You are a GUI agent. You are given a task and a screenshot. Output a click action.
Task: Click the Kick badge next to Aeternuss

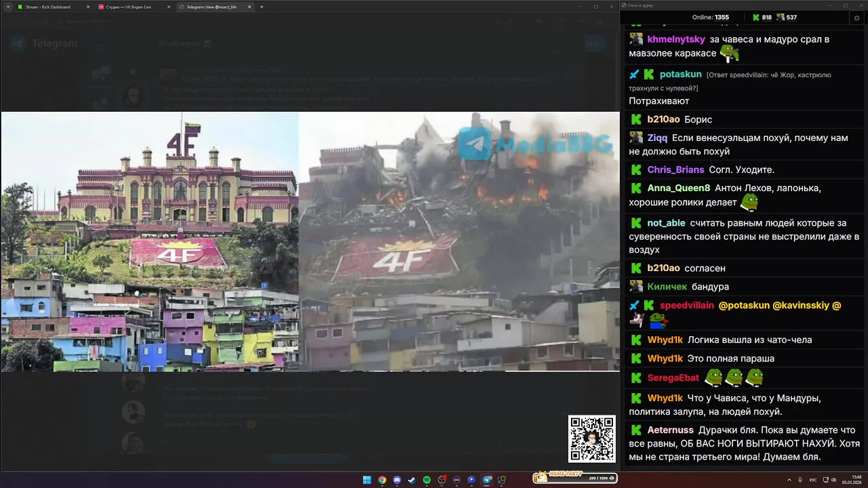tap(636, 430)
